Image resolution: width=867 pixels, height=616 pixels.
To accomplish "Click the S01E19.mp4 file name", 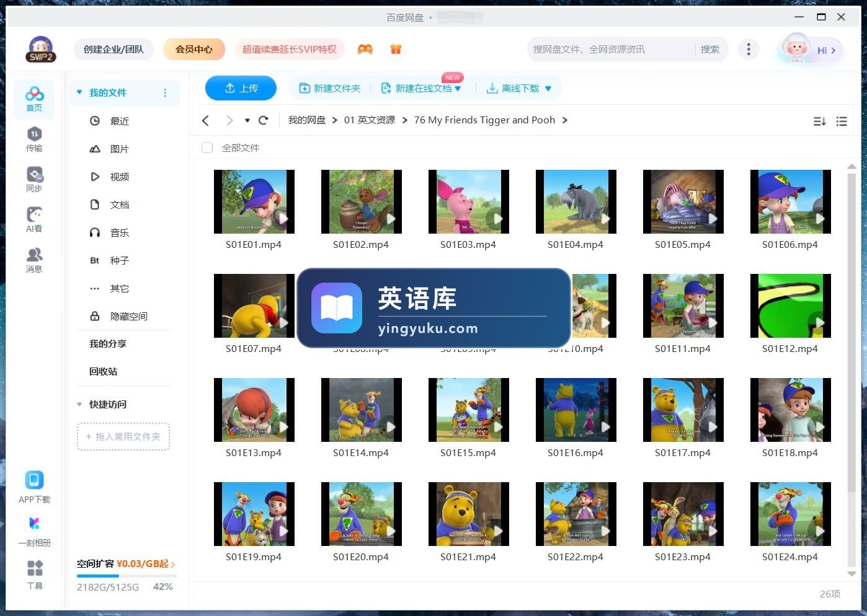I will pos(254,557).
